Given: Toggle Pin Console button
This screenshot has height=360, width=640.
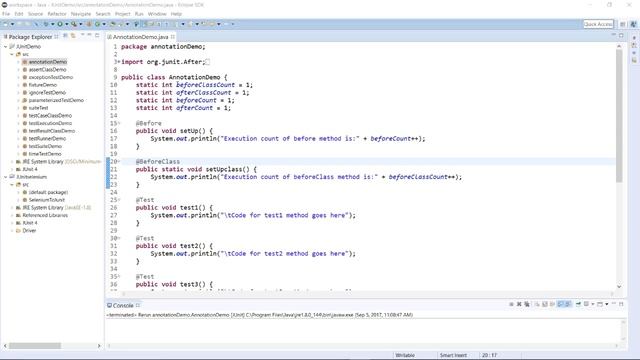Looking at the screenshot, I should [578, 304].
